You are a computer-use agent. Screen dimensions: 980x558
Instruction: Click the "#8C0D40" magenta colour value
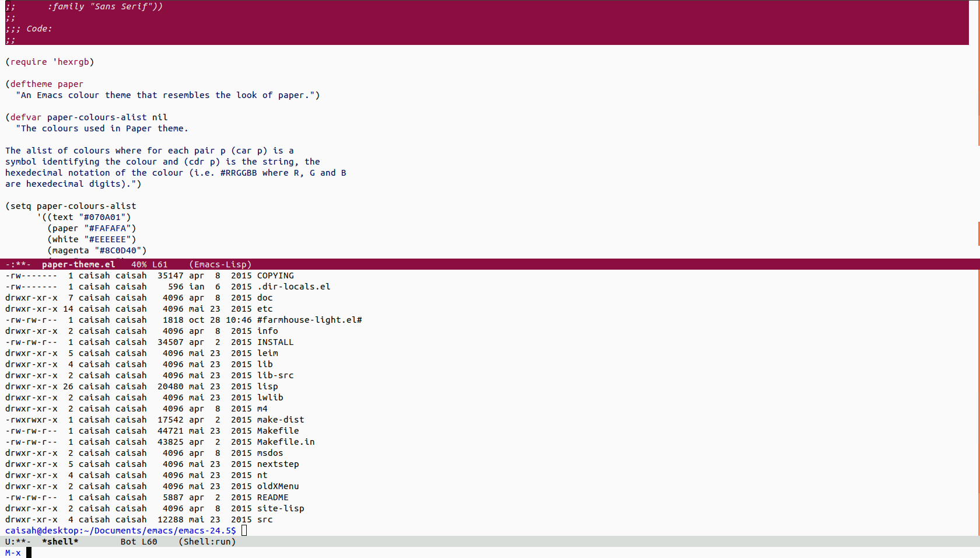[118, 250]
